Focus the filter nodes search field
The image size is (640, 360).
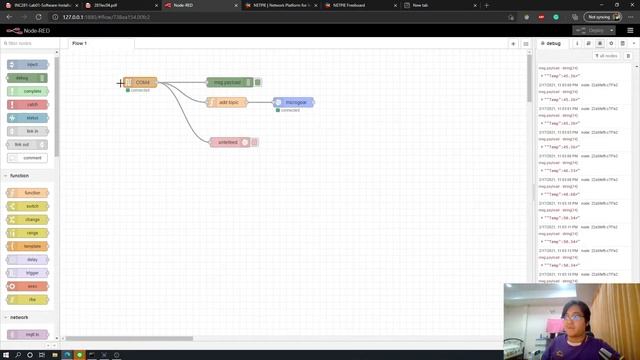[x=29, y=43]
